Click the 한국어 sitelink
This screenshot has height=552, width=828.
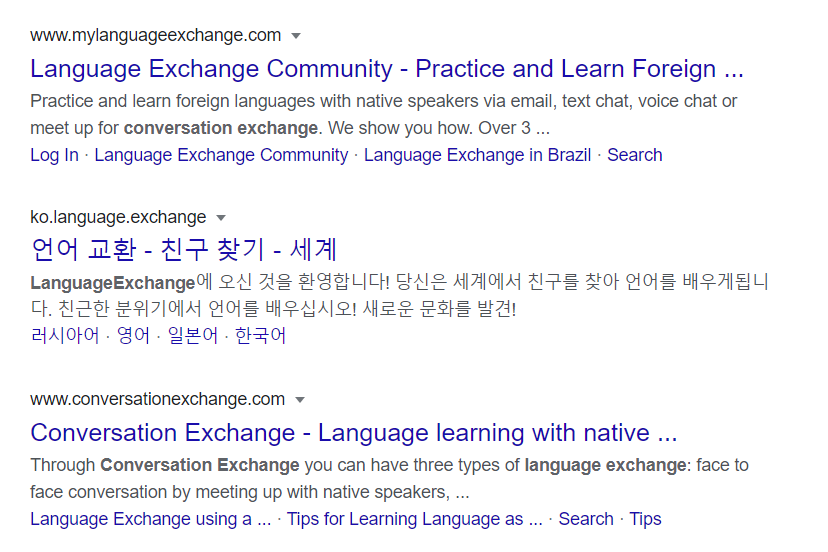260,335
